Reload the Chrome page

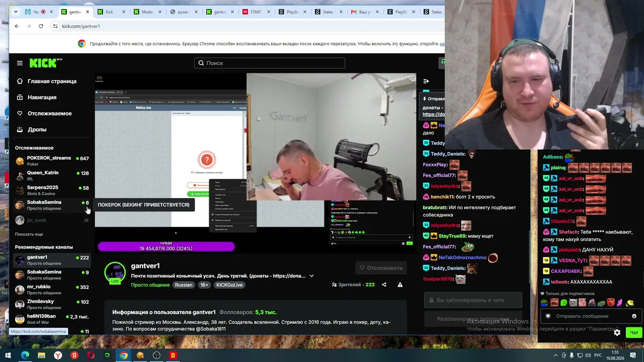(41, 26)
